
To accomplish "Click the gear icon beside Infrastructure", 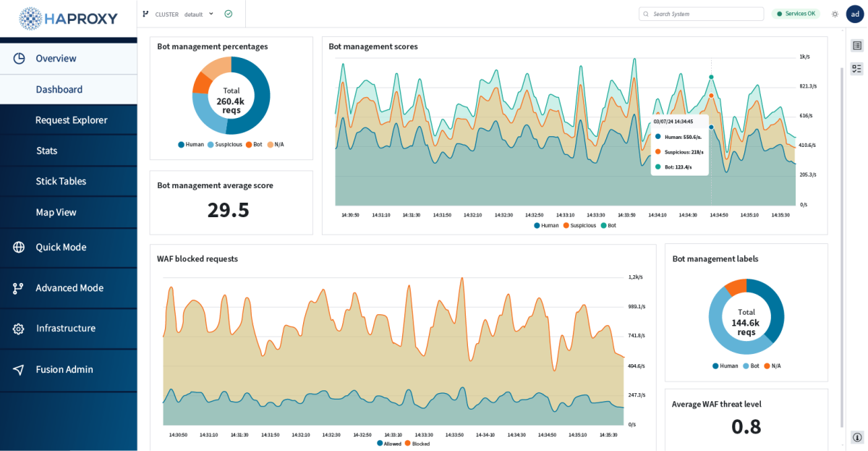I will 17,328.
